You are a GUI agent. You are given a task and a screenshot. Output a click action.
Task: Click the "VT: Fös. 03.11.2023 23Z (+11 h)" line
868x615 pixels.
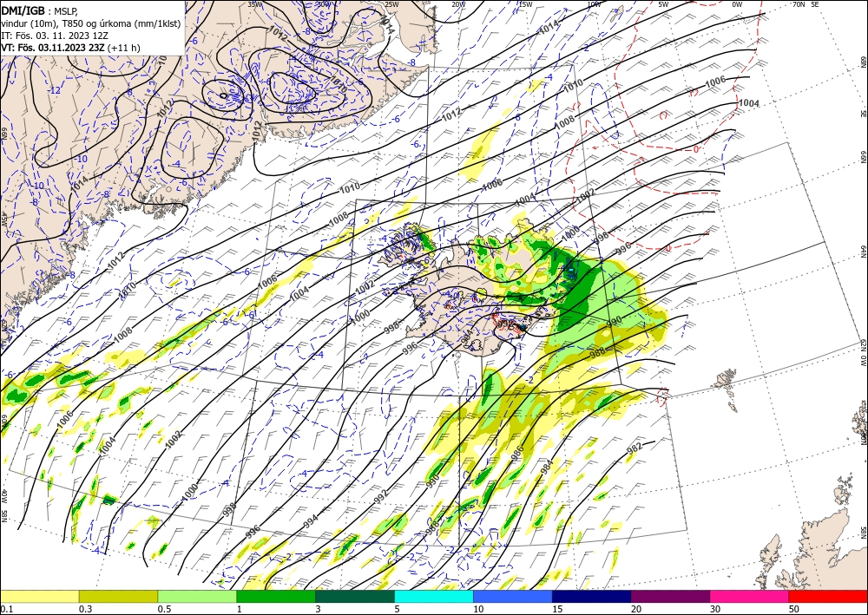pyautogui.click(x=70, y=48)
